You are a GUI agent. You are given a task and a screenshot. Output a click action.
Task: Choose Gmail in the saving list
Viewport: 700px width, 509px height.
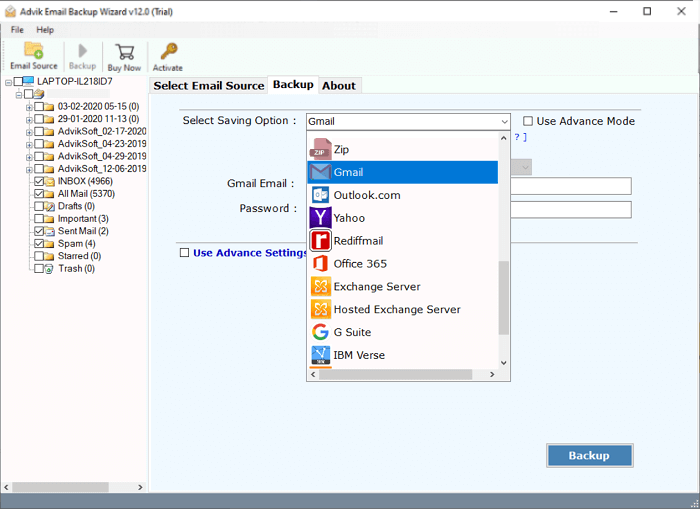(402, 172)
